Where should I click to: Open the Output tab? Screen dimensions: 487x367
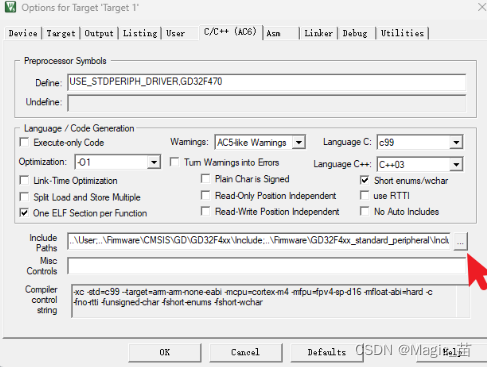pos(99,33)
